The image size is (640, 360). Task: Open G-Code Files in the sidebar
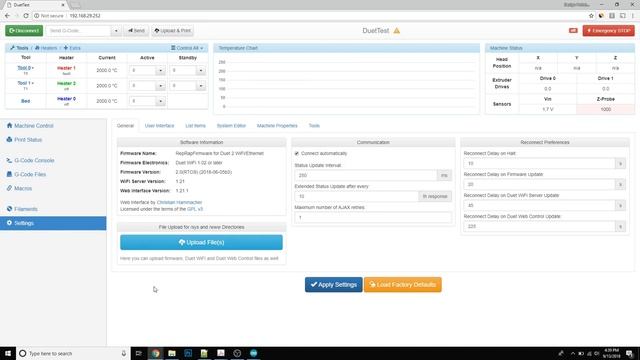(x=53, y=174)
